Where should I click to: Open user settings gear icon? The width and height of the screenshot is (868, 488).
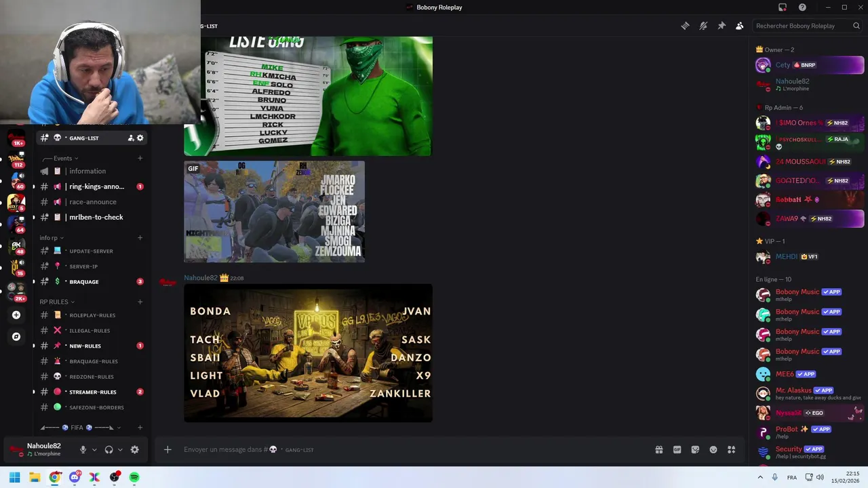[134, 449]
